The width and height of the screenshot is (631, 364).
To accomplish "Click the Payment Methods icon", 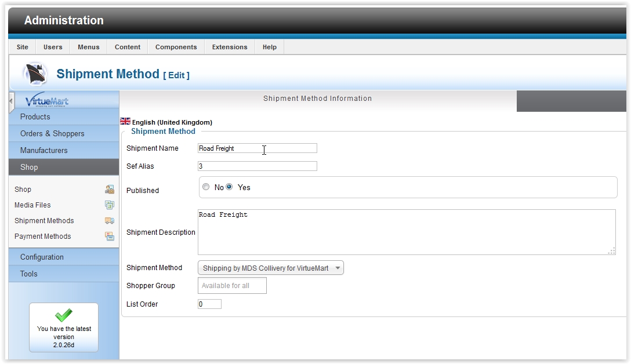I will 109,236.
